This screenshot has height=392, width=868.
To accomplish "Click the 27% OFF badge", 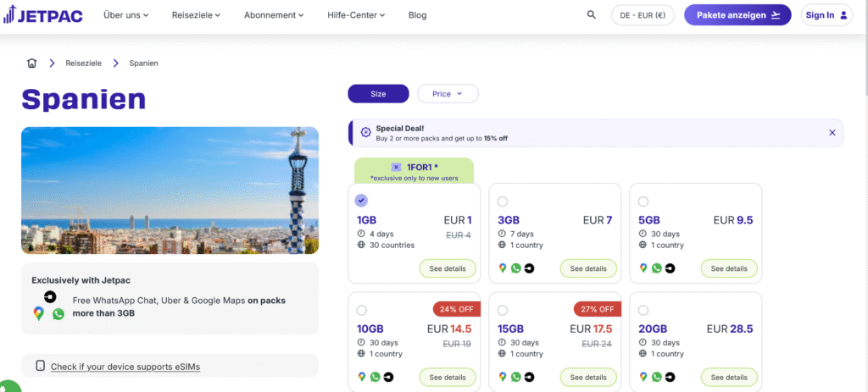I will coord(598,309).
